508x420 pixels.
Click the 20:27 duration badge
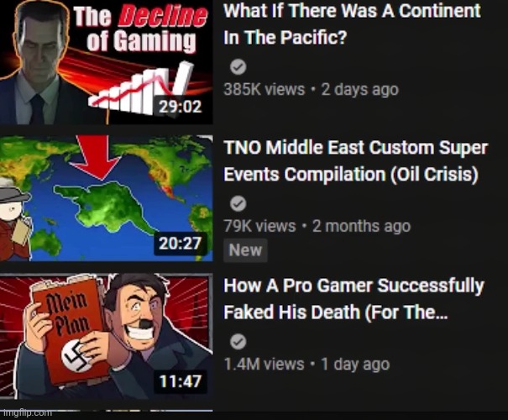[181, 244]
